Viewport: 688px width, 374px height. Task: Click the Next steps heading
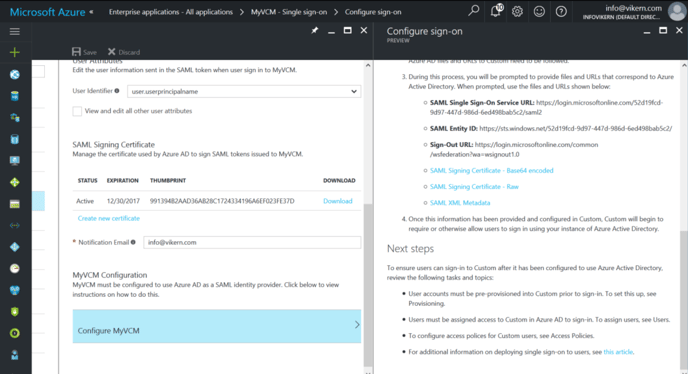pyautogui.click(x=410, y=248)
